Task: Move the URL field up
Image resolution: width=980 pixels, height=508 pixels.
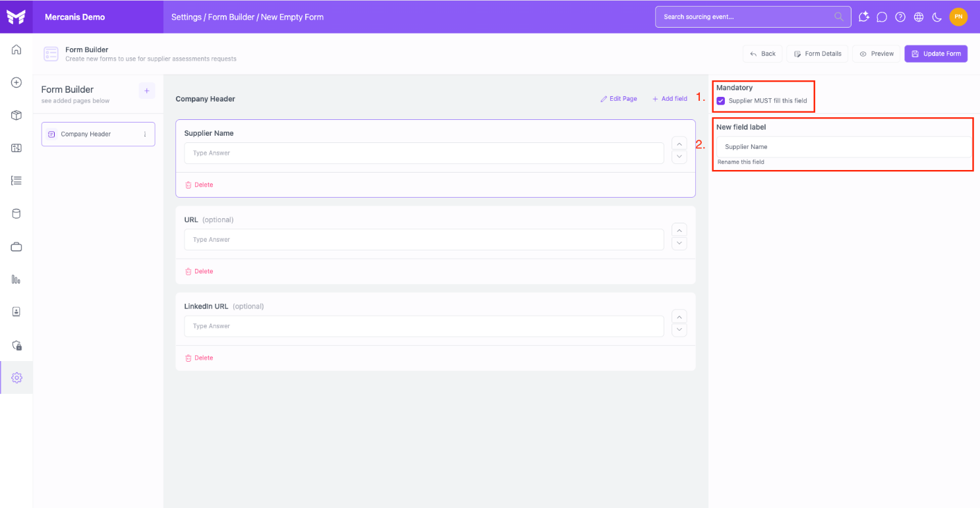Action: 679,230
